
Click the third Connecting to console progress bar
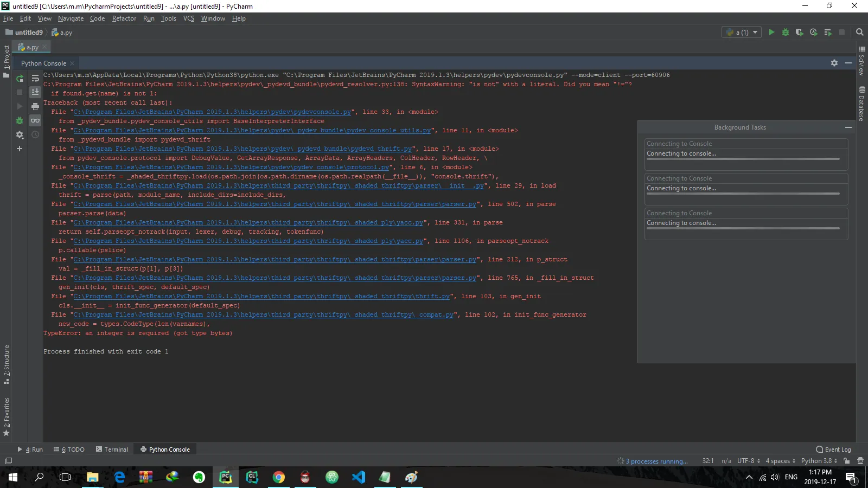pos(743,228)
